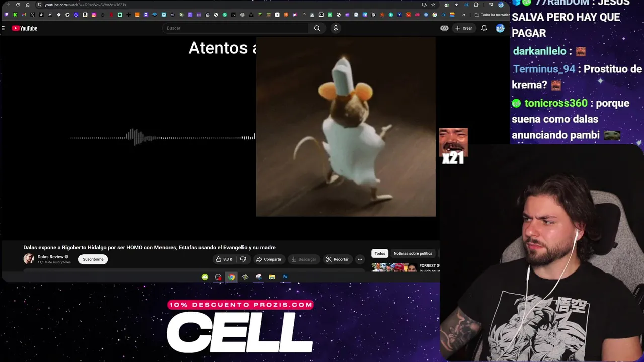Open the Instagram bookmark
The width and height of the screenshot is (644, 362).
pyautogui.click(x=94, y=15)
